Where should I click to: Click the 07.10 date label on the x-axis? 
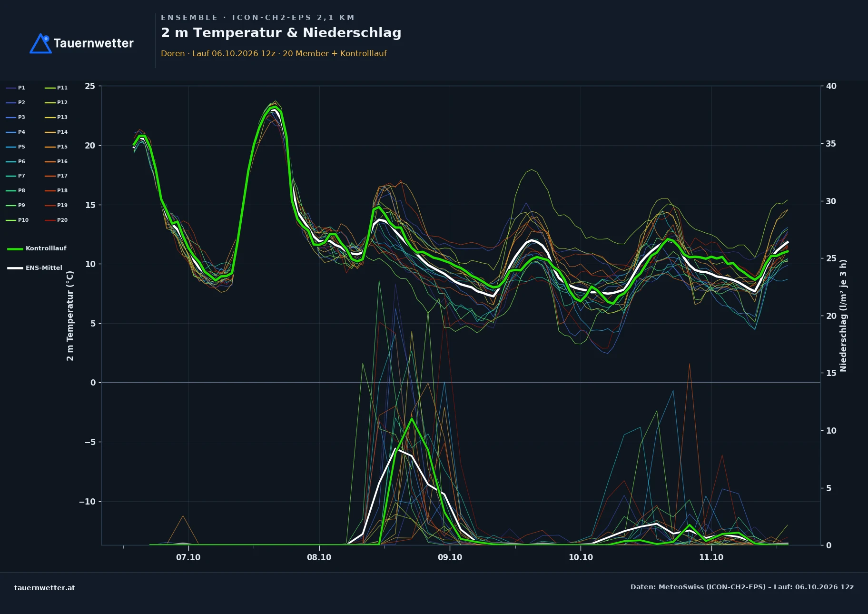(188, 557)
